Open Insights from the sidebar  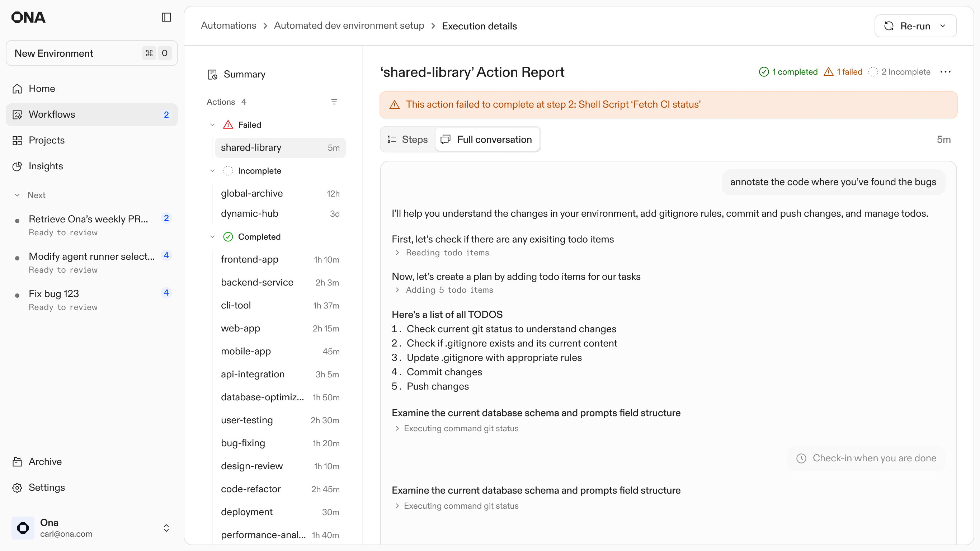coord(46,166)
